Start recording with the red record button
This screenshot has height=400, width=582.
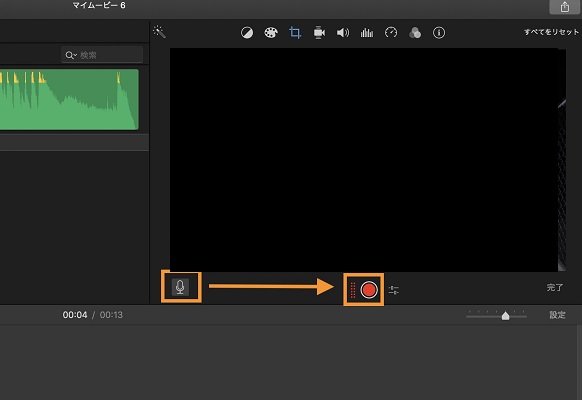pos(369,289)
